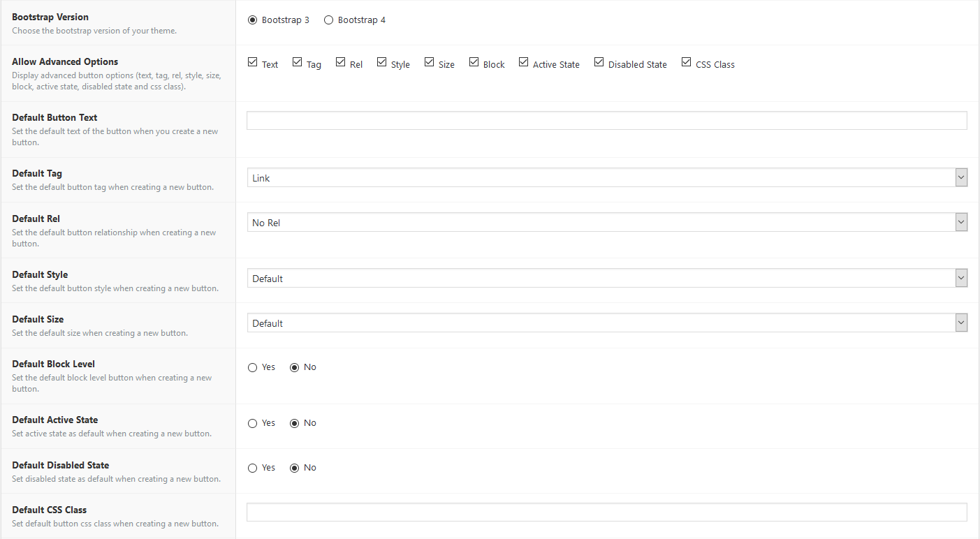This screenshot has width=980, height=539.
Task: Uncheck the Size advanced option checkbox
Action: [429, 62]
